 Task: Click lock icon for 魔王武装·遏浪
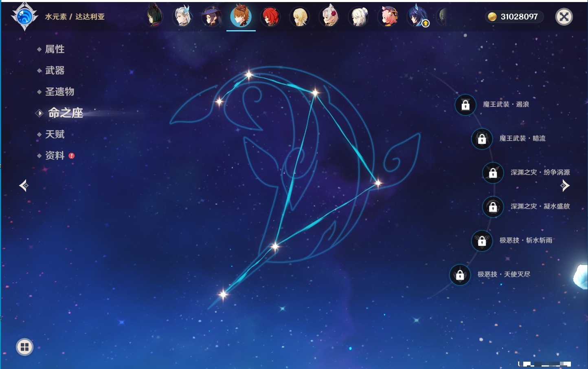point(465,105)
